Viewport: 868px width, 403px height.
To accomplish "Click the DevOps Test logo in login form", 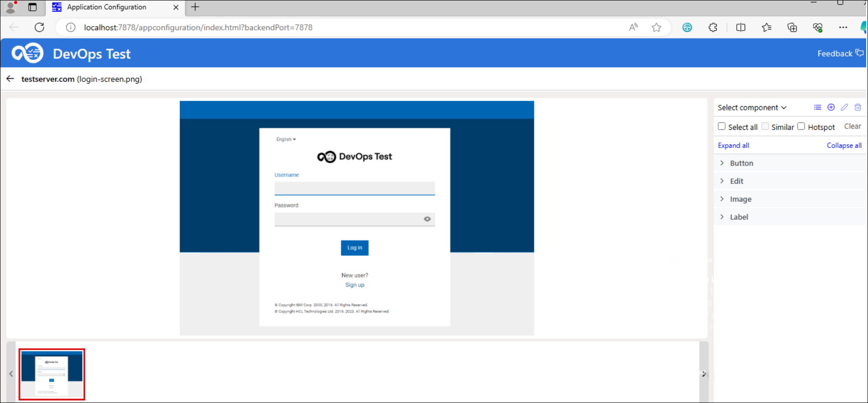I will [355, 157].
